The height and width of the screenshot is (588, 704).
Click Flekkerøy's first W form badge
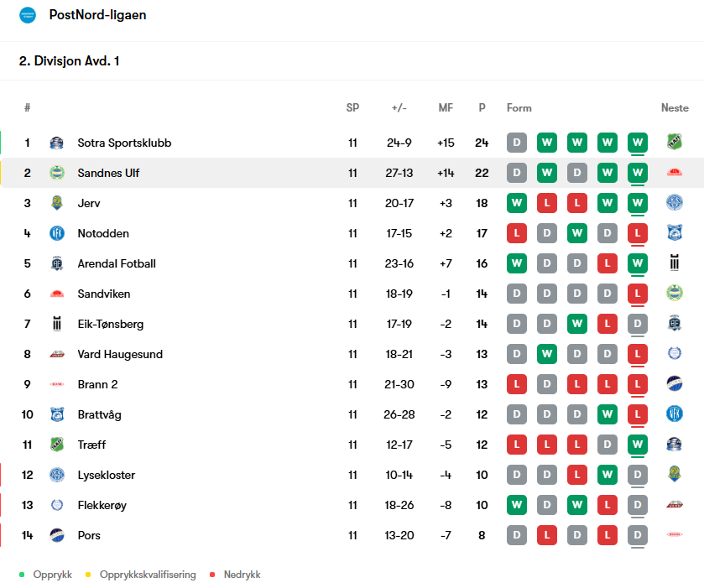[x=517, y=505]
